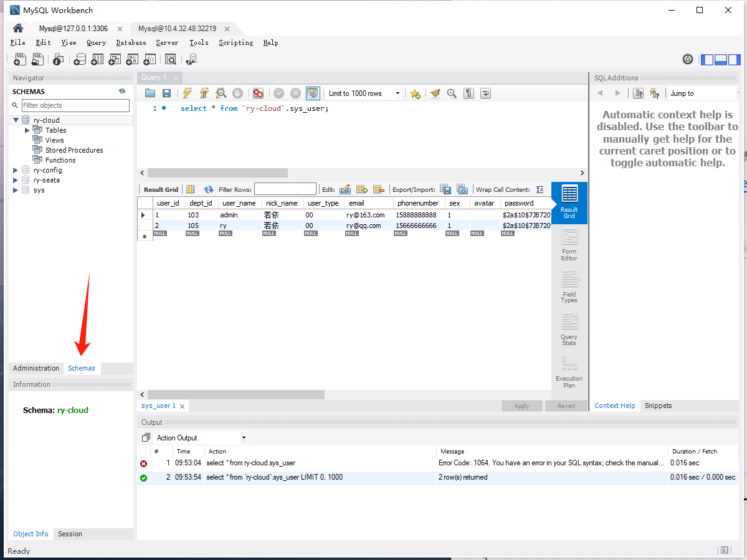Go to the home screen tab
Viewport: 747px width, 560px height.
pyautogui.click(x=18, y=28)
